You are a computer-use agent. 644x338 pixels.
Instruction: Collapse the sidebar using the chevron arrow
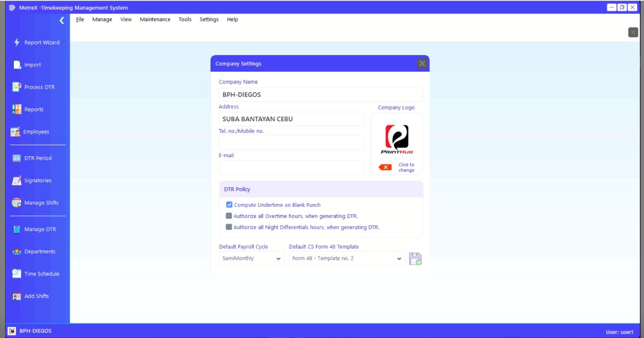coord(62,19)
